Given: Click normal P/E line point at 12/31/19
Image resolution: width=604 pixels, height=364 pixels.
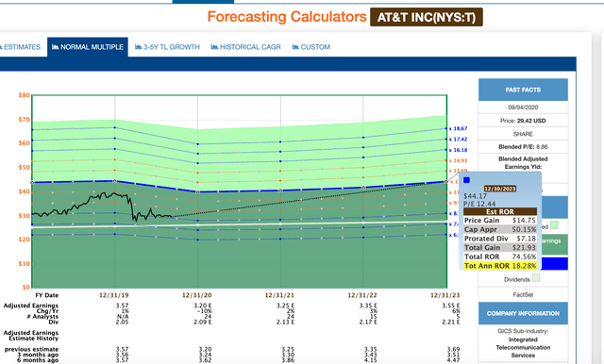Looking at the screenshot, I should pos(114,181).
